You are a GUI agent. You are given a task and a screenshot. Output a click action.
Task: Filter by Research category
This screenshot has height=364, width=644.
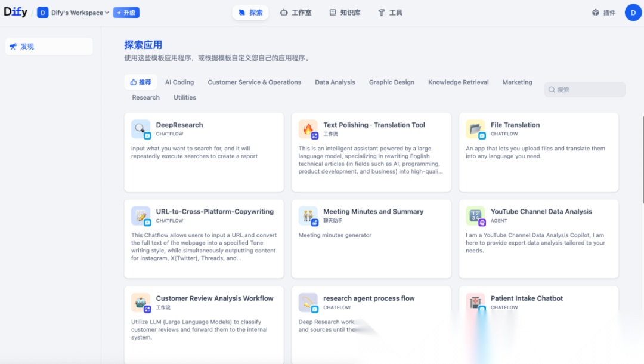coord(146,97)
